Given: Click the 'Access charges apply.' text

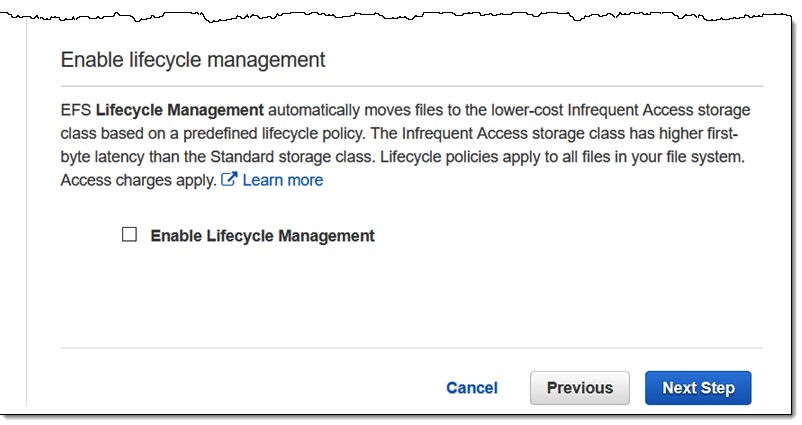Looking at the screenshot, I should [137, 181].
